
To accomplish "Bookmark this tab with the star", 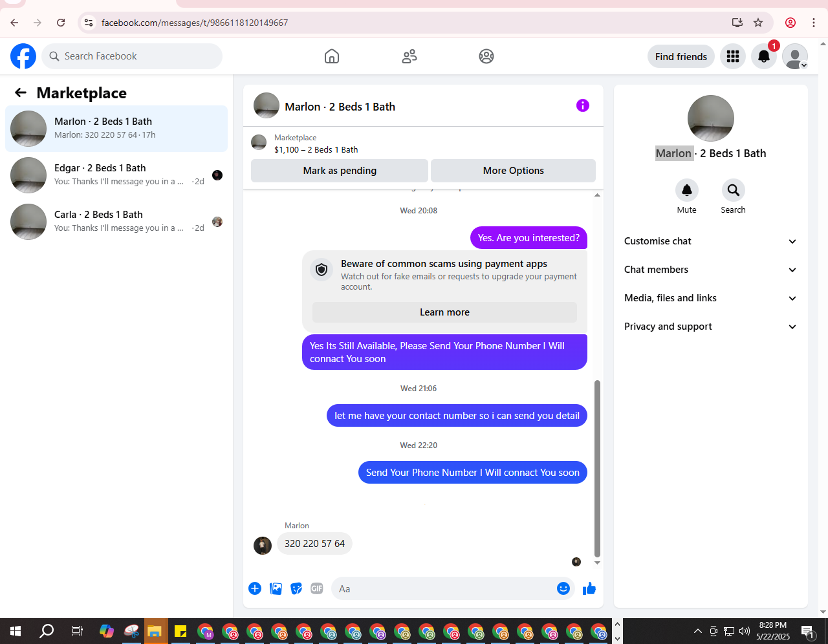I will [x=758, y=23].
